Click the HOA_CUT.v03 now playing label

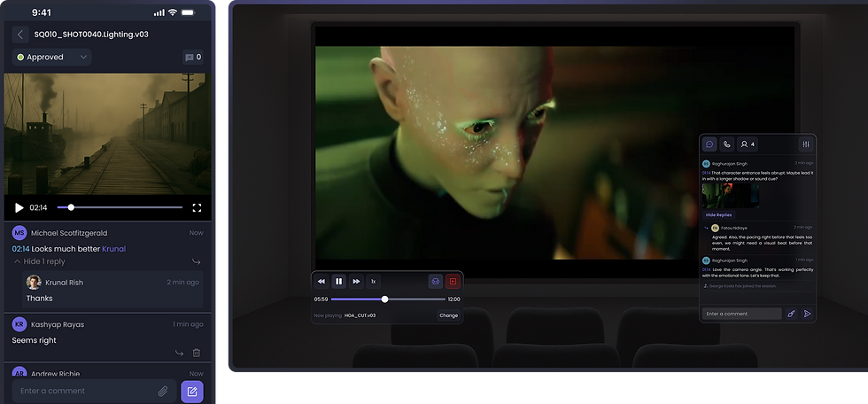point(360,315)
